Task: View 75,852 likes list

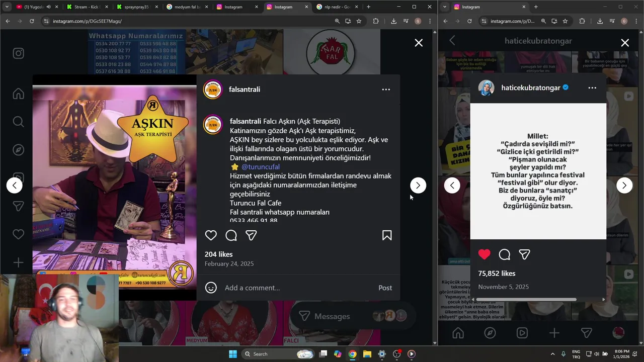Action: point(497,274)
